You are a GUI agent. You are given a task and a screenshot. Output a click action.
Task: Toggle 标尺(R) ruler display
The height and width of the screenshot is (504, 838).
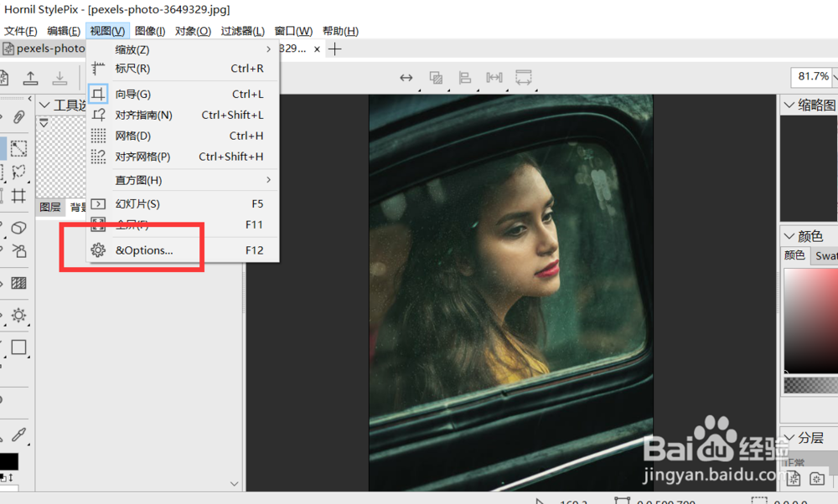click(183, 69)
